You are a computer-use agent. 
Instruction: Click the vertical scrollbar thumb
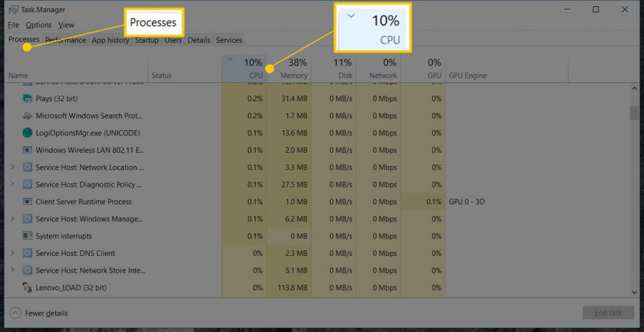click(x=634, y=113)
